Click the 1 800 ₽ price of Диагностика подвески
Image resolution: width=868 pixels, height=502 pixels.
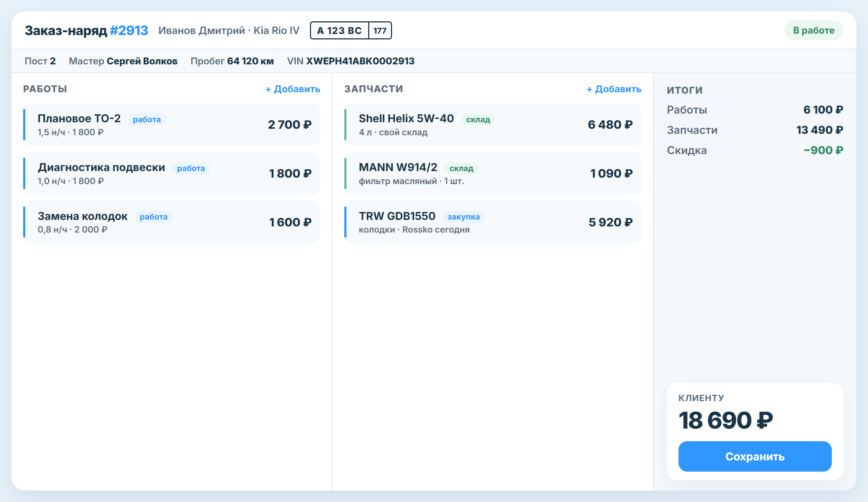point(290,174)
